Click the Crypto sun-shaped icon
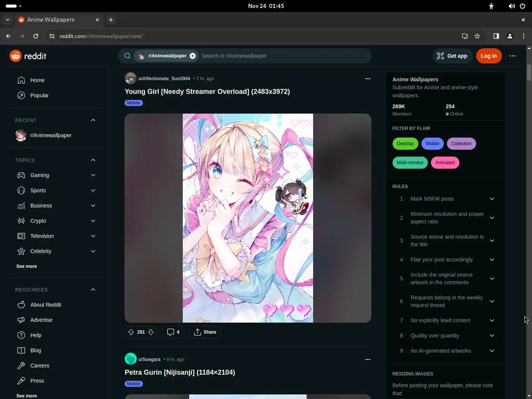 21,221
